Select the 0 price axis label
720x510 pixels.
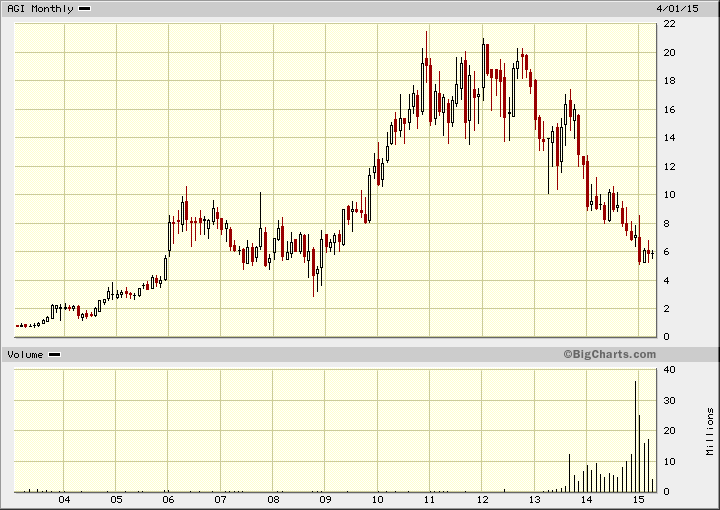pyautogui.click(x=667, y=337)
